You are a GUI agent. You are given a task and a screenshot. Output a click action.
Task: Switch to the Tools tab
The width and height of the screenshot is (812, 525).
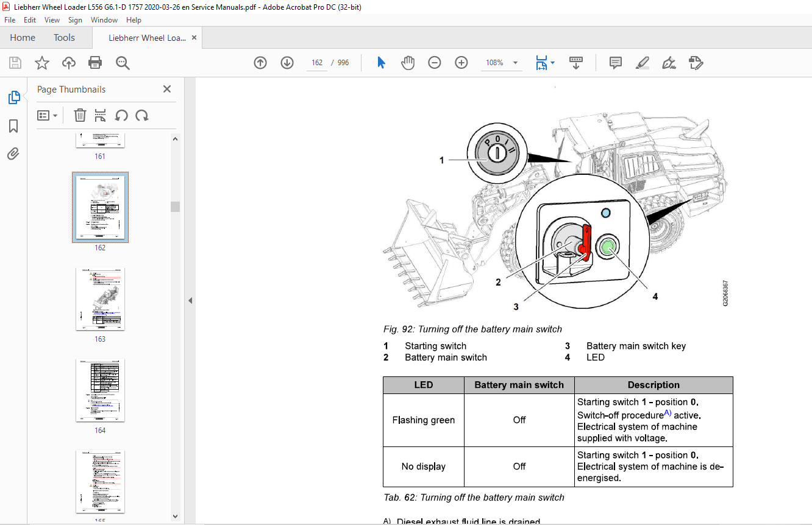click(x=64, y=38)
